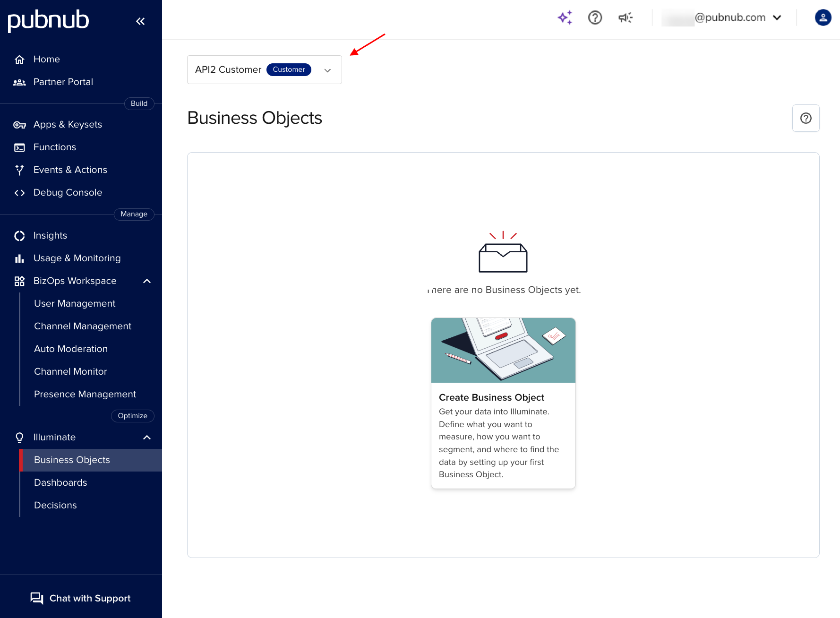Image resolution: width=840 pixels, height=618 pixels.
Task: Collapse the Illuminate section chevron
Action: coord(147,438)
